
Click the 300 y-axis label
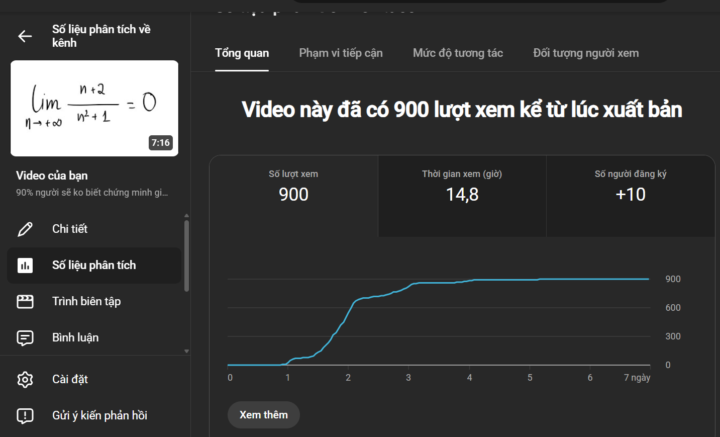[x=673, y=336]
